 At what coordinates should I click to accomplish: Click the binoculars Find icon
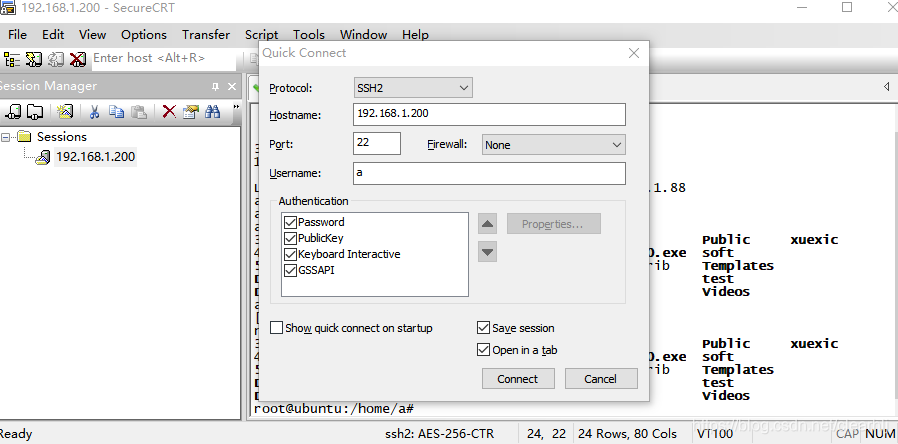click(213, 111)
